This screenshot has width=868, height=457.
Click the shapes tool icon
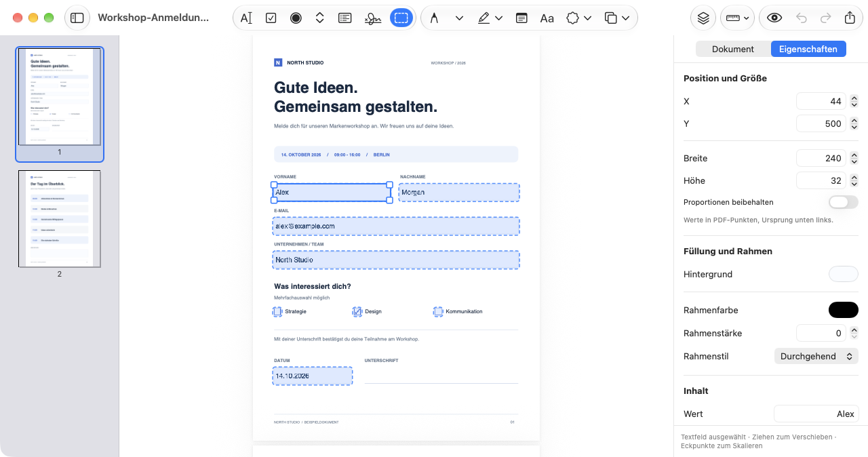(x=573, y=18)
